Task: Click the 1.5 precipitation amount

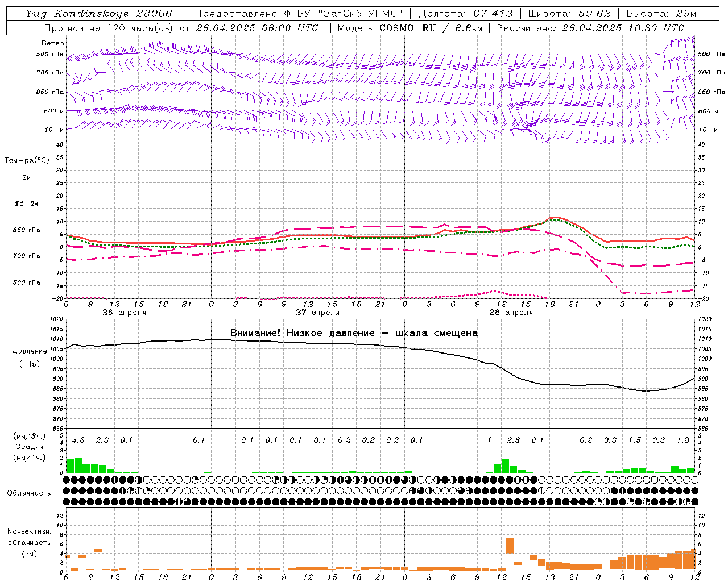Action: [x=634, y=440]
